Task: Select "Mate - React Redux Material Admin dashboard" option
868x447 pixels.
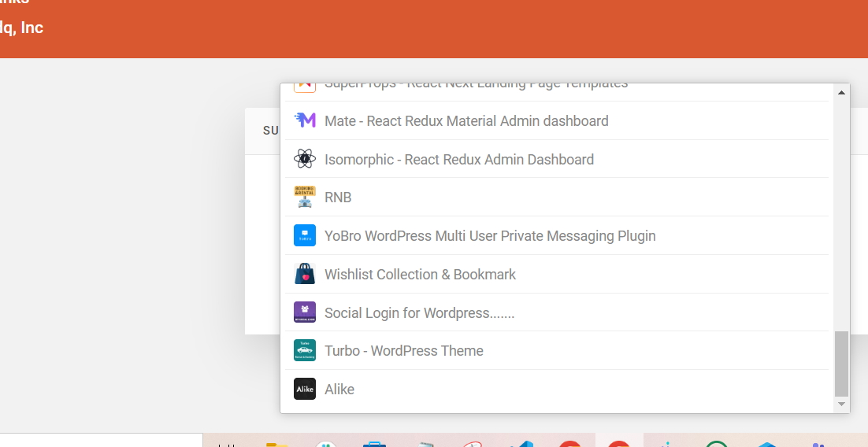Action: point(466,121)
